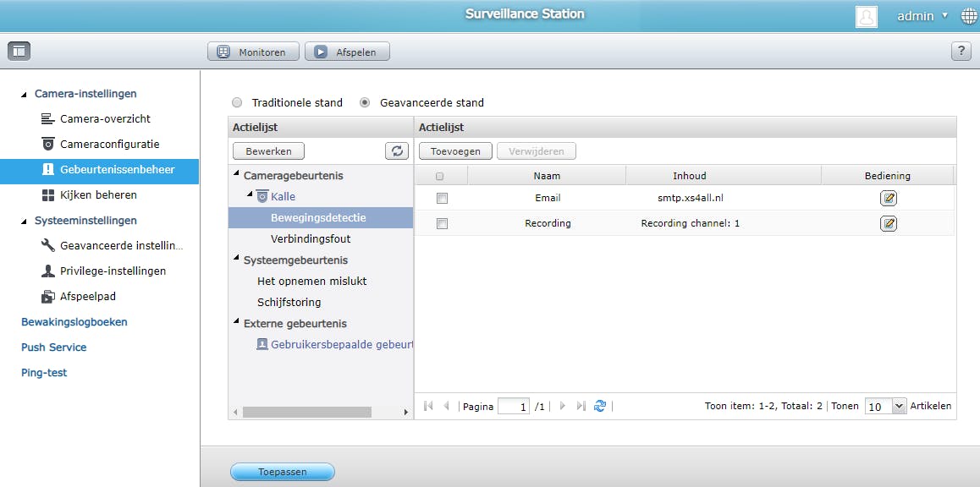Edit the Email action via its pencil icon
Screen dimensions: 980x487
coord(888,200)
